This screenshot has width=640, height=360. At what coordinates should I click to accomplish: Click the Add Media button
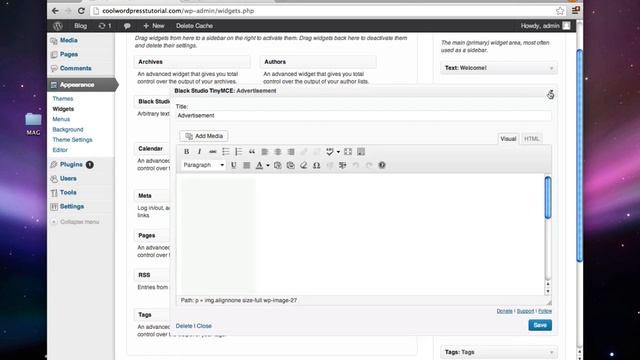coord(204,136)
